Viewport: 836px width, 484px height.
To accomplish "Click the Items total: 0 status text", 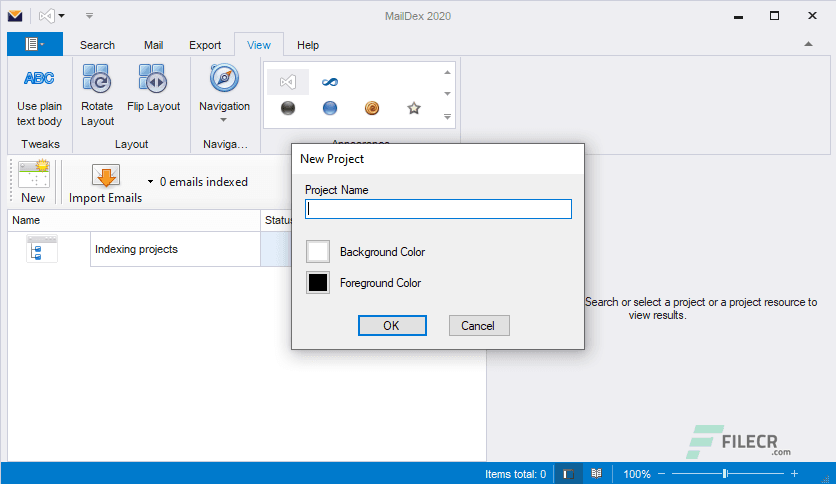I will (515, 474).
